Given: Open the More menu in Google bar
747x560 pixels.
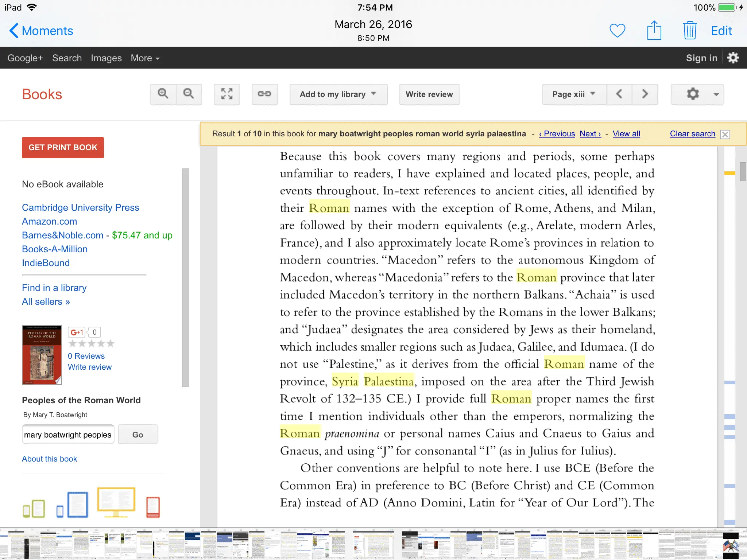Looking at the screenshot, I should [145, 58].
